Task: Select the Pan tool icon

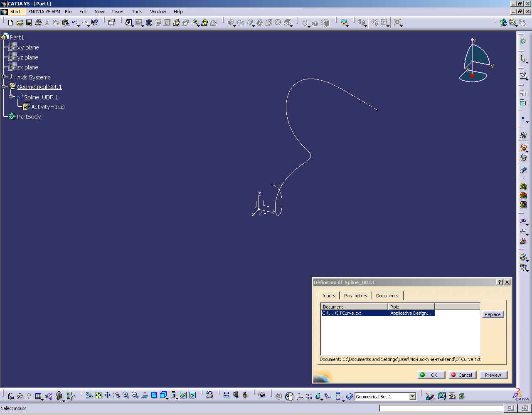Action: 107,395
